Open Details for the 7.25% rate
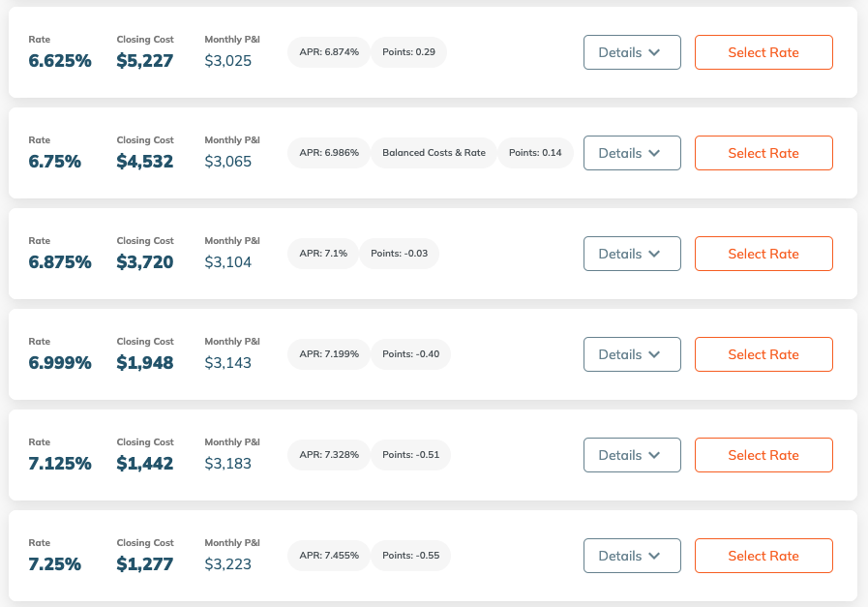 coord(632,556)
